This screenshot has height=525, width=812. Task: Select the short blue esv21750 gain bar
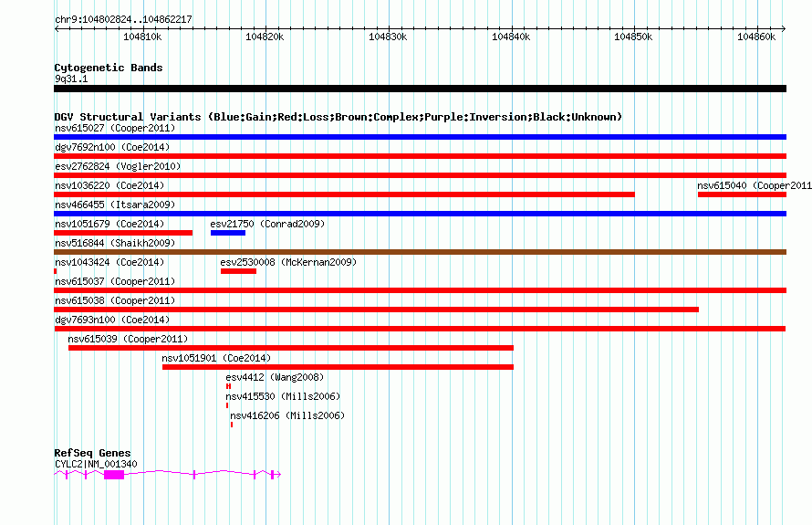[228, 233]
